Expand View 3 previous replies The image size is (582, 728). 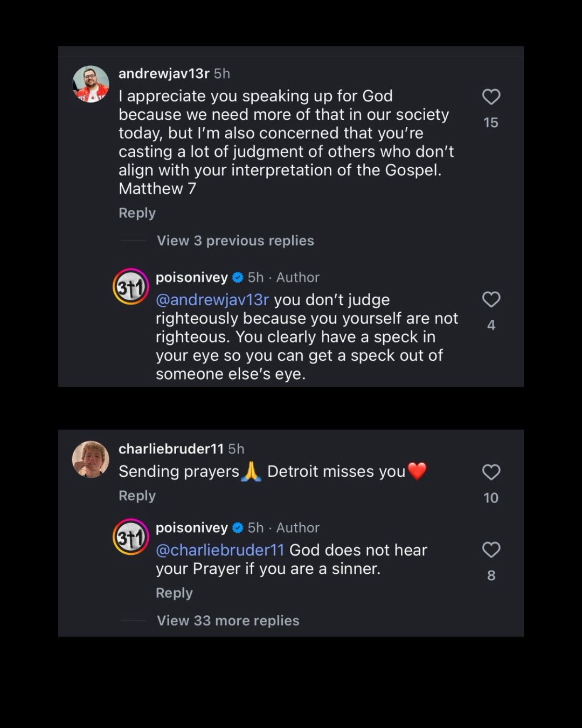(235, 241)
